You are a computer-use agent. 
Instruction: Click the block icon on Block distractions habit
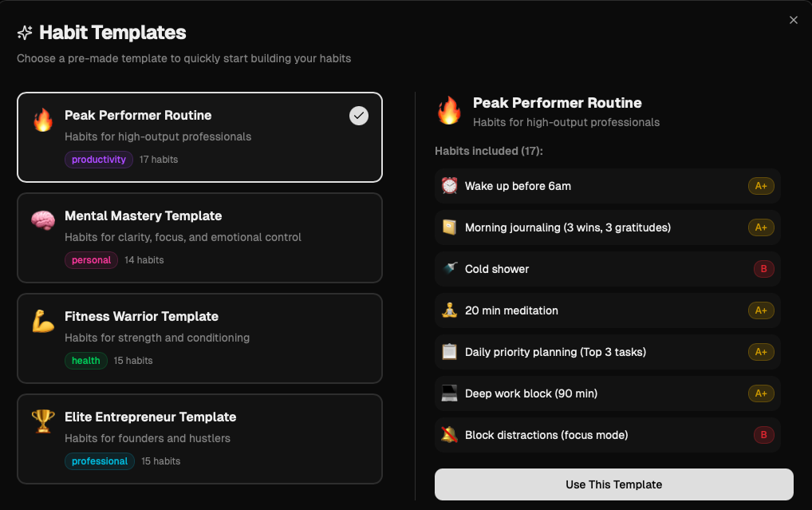(449, 435)
